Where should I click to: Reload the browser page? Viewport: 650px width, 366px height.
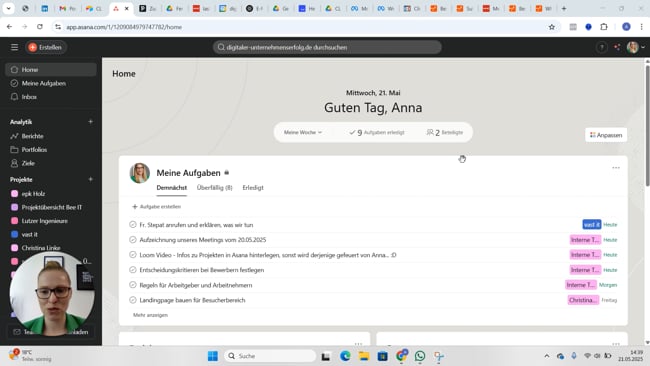(40, 27)
